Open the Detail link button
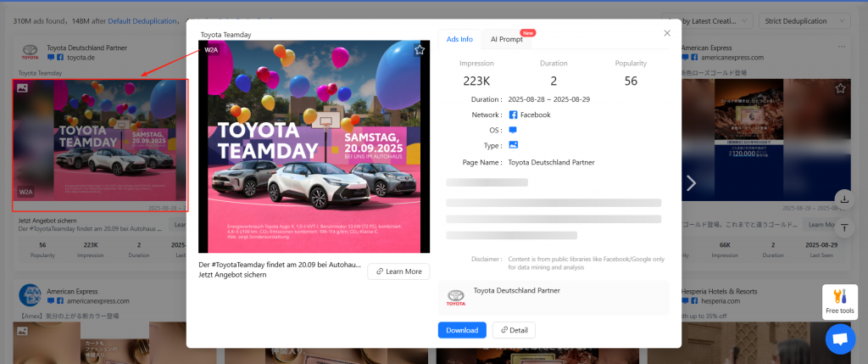 tap(514, 330)
